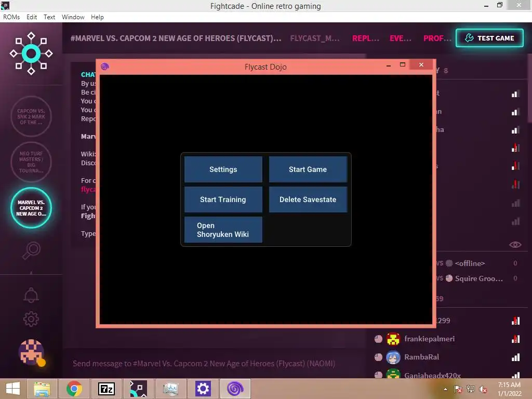Screen dimensions: 532x399
Task: Click the user list scrollbar
Action: [x=529, y=89]
